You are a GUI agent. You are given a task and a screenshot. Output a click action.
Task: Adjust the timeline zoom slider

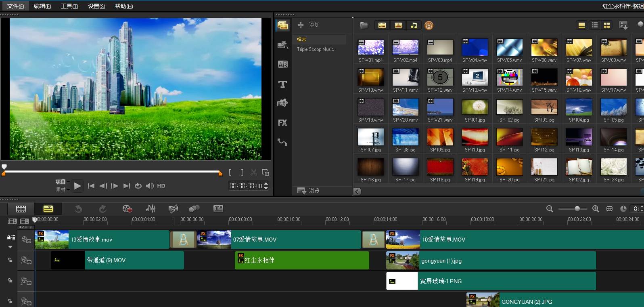[x=577, y=209]
